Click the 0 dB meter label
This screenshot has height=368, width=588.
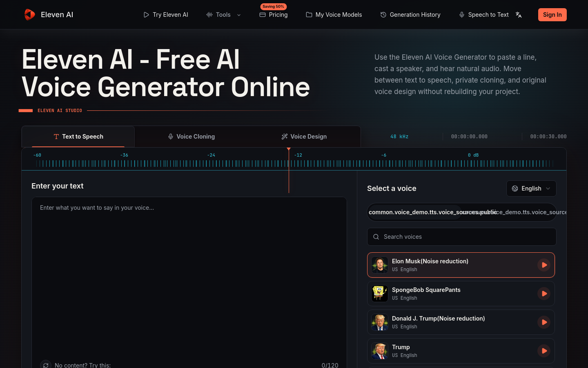pos(473,155)
